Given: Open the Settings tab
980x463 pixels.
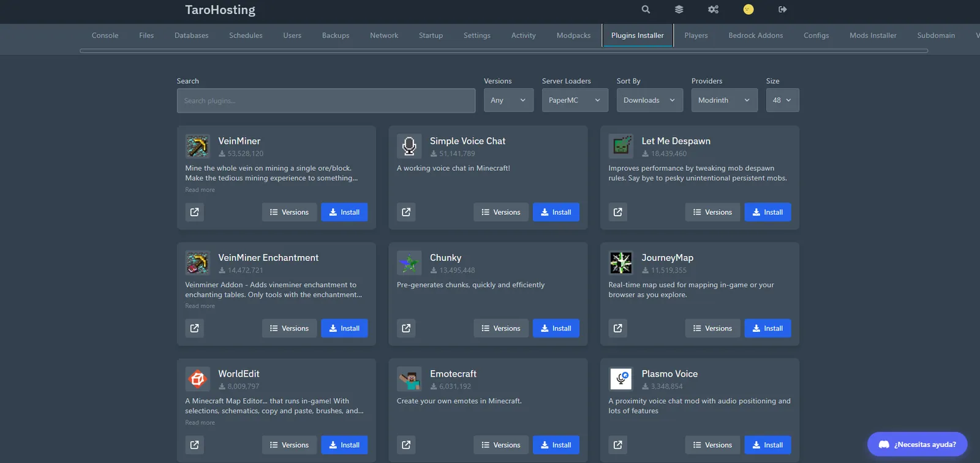Looking at the screenshot, I should [x=477, y=36].
